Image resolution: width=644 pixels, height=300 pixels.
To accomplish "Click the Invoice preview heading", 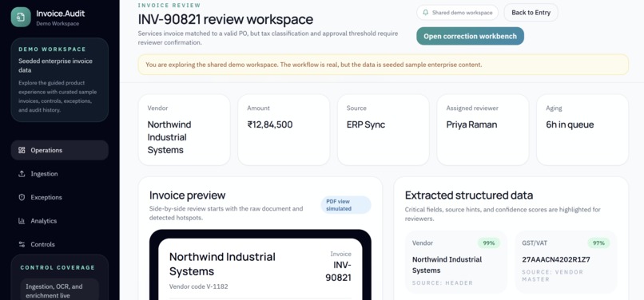I will click(x=187, y=195).
